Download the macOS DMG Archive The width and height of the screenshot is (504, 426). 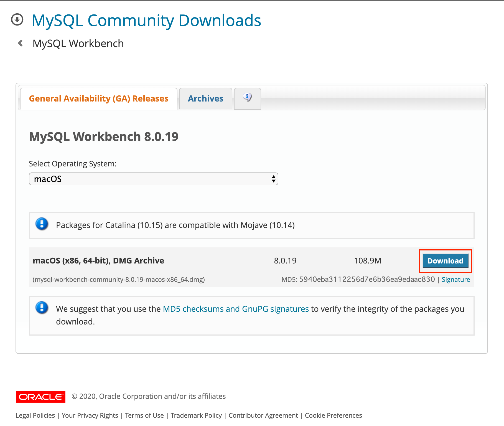click(445, 261)
